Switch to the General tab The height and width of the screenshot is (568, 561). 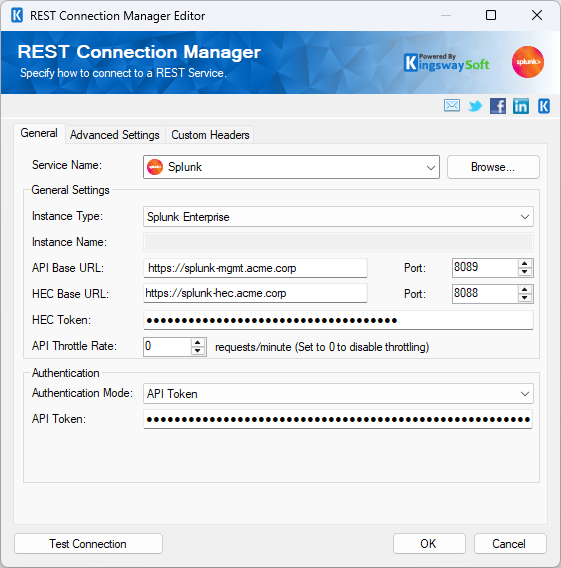39,133
